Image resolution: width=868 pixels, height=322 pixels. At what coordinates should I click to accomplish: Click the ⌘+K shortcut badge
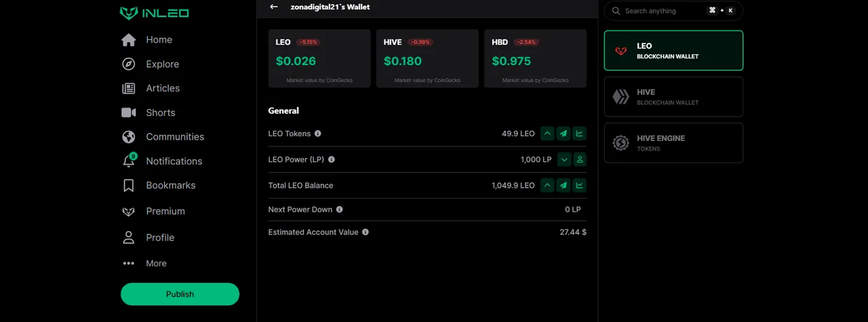pos(721,11)
